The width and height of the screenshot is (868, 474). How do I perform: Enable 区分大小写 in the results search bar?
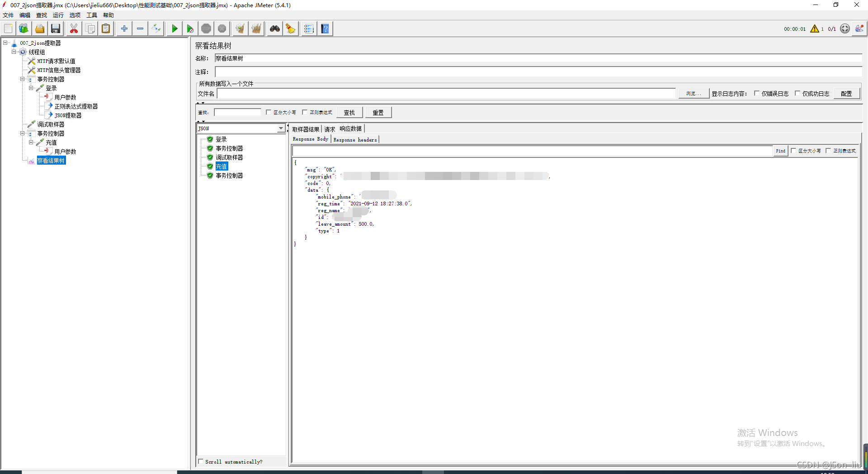point(269,112)
